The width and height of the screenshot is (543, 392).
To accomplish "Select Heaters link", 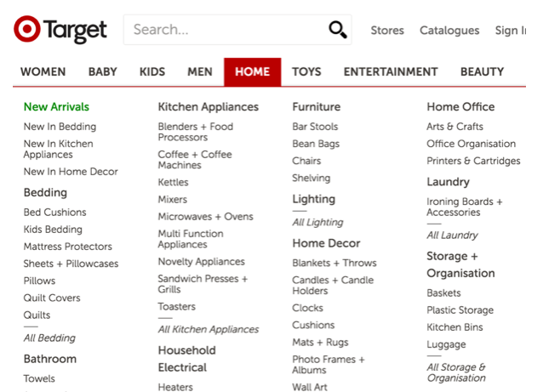I will pyautogui.click(x=175, y=387).
